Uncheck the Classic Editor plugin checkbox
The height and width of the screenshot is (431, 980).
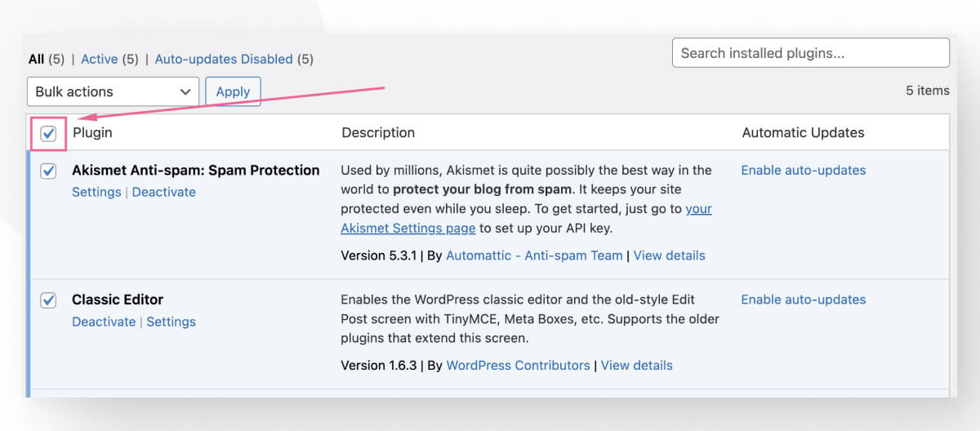[x=48, y=300]
